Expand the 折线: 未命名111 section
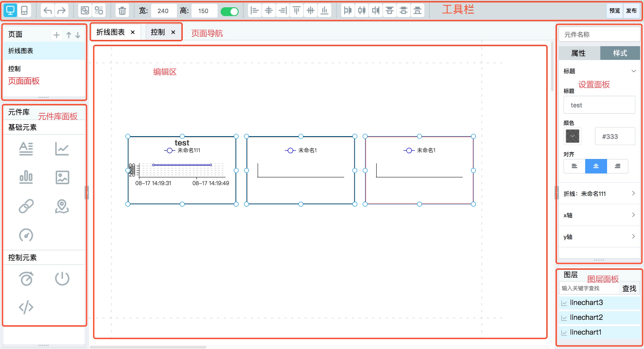The image size is (644, 349). click(600, 193)
